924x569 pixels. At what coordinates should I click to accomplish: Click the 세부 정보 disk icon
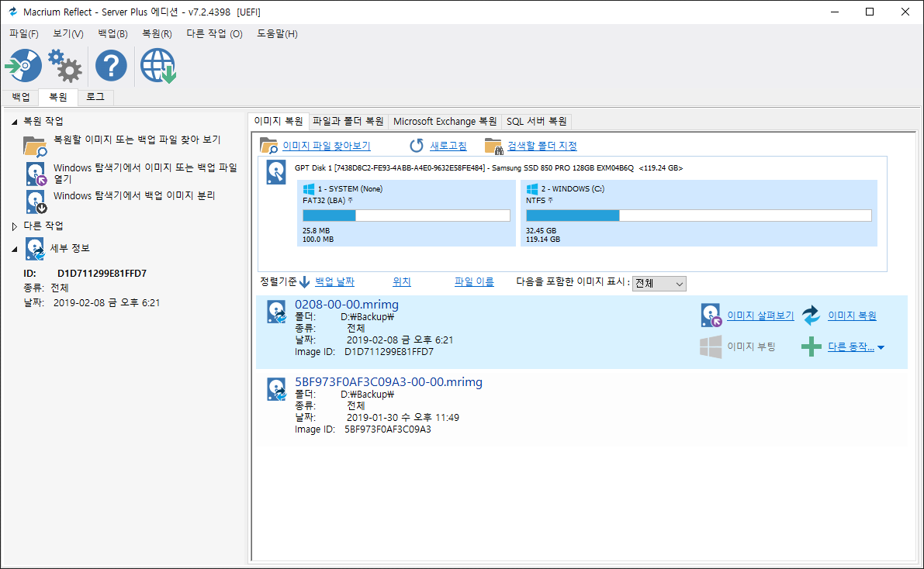pyautogui.click(x=35, y=249)
